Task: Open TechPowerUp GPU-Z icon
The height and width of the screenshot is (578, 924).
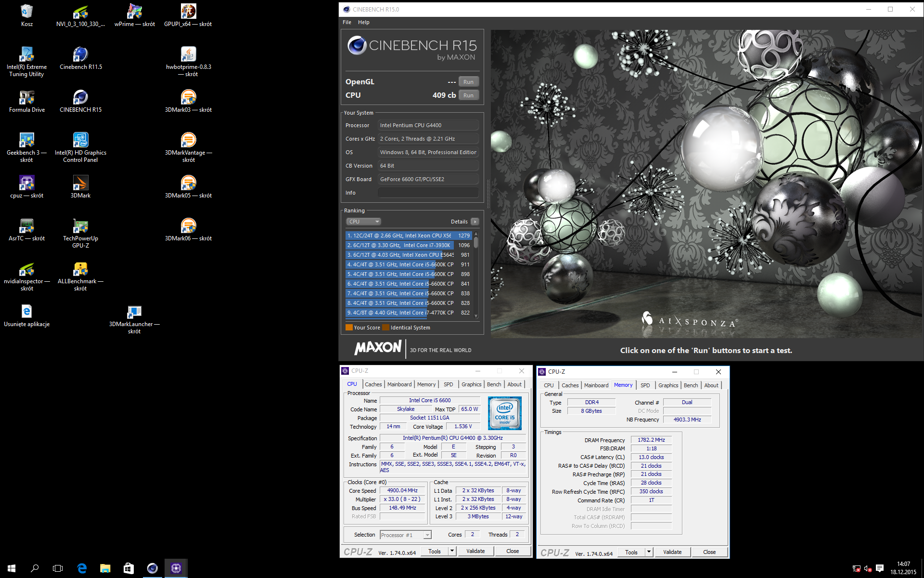Action: tap(80, 233)
